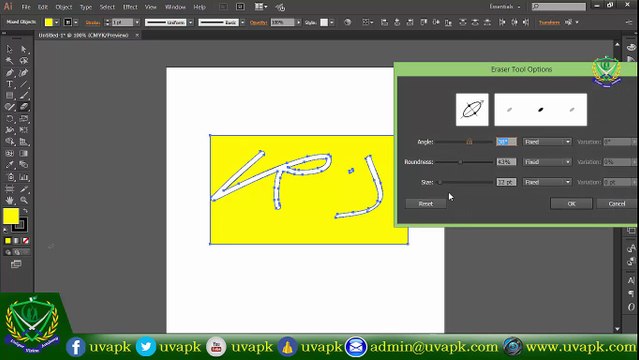Open the Uniform variable width profile dropdown
This screenshot has width=639, height=360.
pos(190,22)
